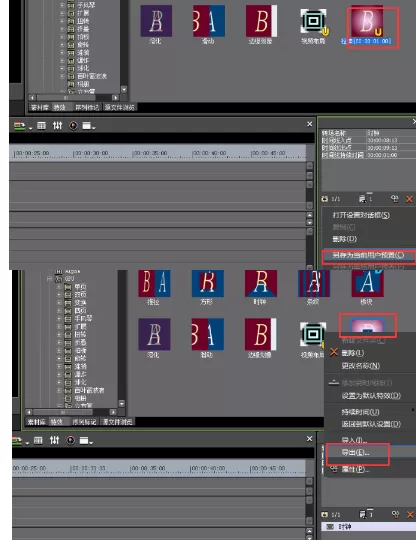Viewport: 416px width, 540px height.
Task: Open vectorscope color wheel icon in upper toolbar
Action: [x=73, y=126]
